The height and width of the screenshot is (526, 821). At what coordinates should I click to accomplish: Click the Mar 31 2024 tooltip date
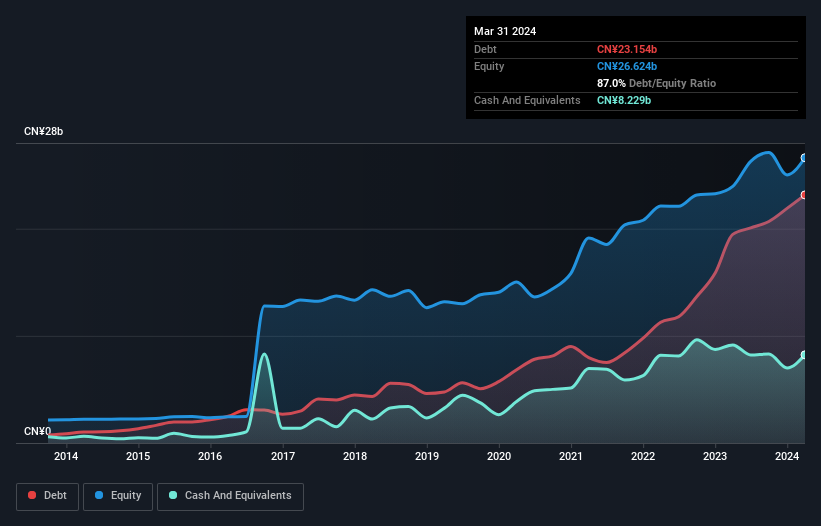tap(505, 31)
